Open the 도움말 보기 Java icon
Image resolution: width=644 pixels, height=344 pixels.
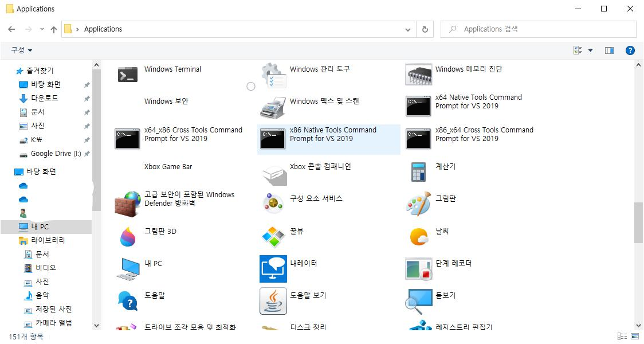tap(273, 301)
